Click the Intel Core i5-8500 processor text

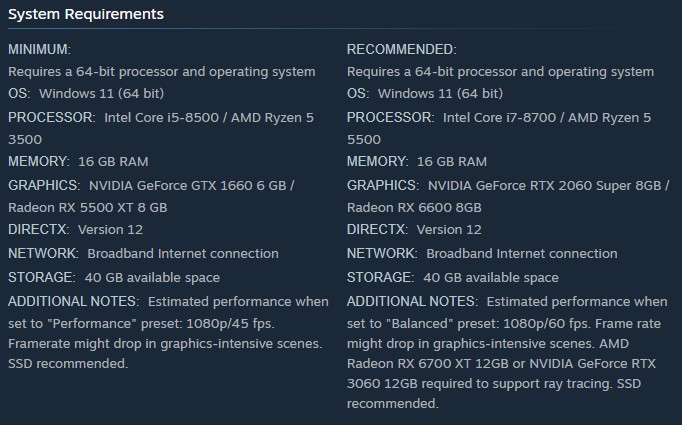pos(165,118)
